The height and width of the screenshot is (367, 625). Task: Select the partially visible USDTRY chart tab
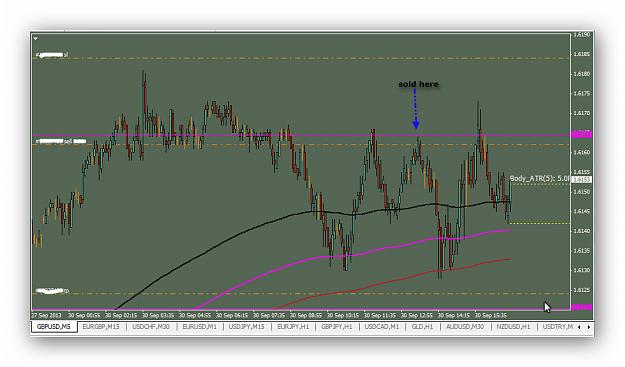tap(557, 327)
